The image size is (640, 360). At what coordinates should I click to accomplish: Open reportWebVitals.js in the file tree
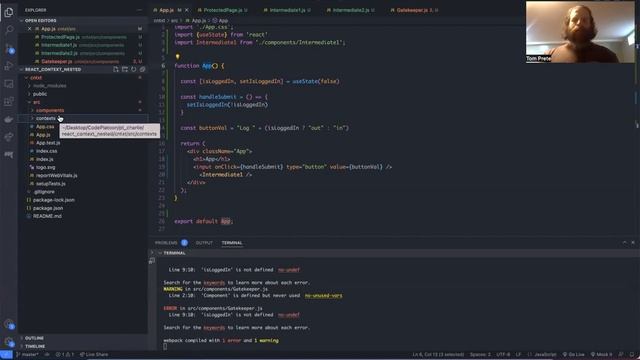[56, 176]
